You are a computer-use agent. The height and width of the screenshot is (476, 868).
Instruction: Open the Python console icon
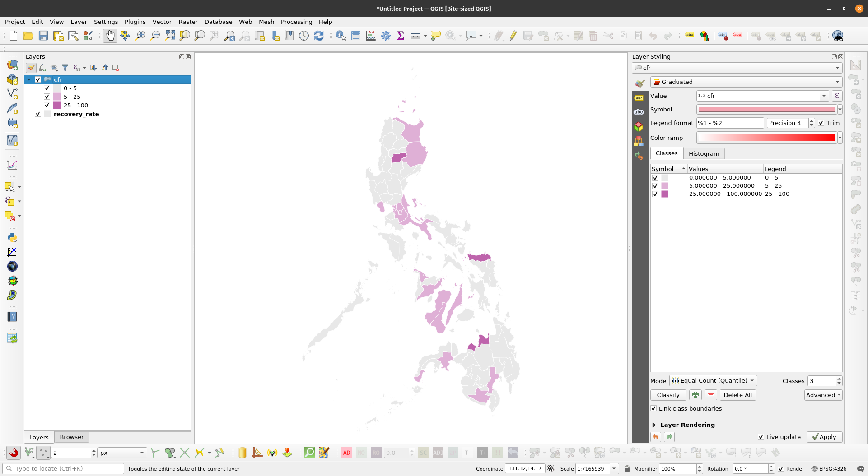[12, 237]
